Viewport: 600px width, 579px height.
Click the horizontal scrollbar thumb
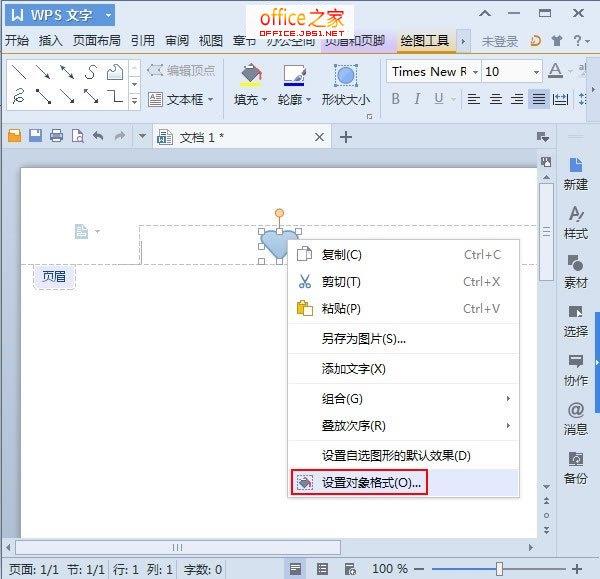(178, 547)
